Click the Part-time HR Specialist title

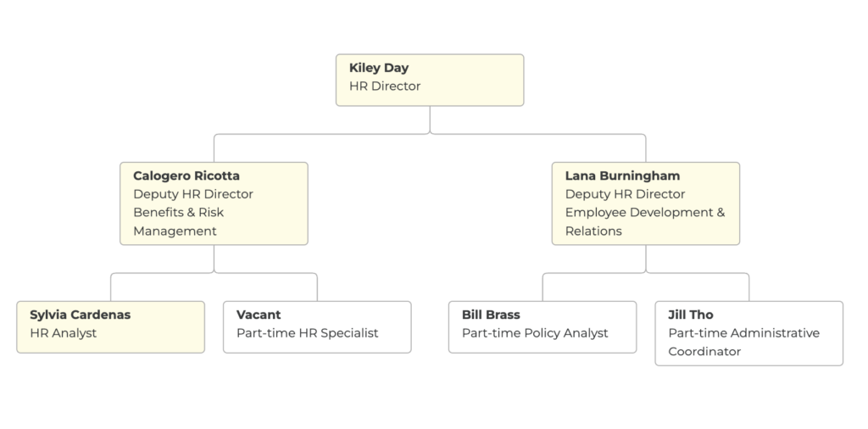tap(308, 333)
